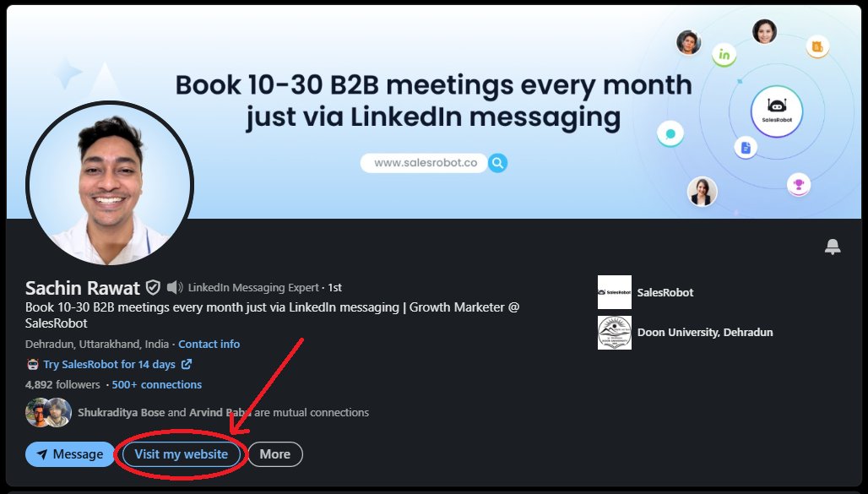The height and width of the screenshot is (494, 868).
Task: Click the trophy icon in the pink banner circle
Action: pos(799,184)
